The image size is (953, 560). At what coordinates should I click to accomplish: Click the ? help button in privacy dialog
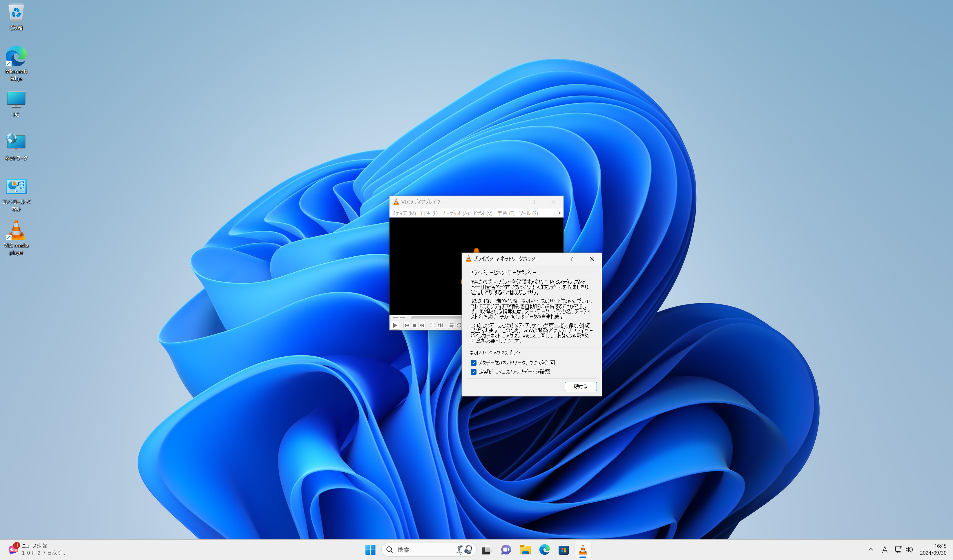point(571,259)
